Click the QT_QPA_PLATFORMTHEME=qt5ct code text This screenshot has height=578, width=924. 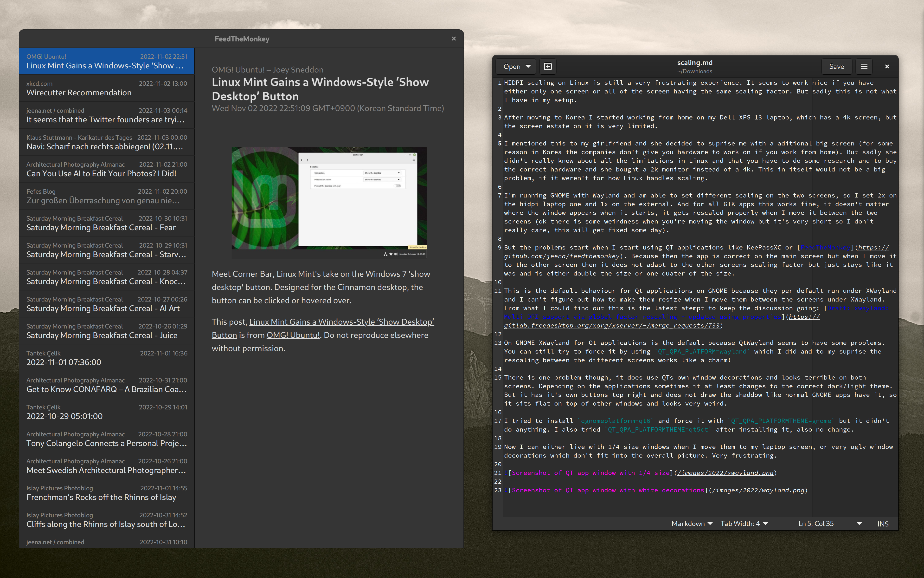tap(658, 429)
